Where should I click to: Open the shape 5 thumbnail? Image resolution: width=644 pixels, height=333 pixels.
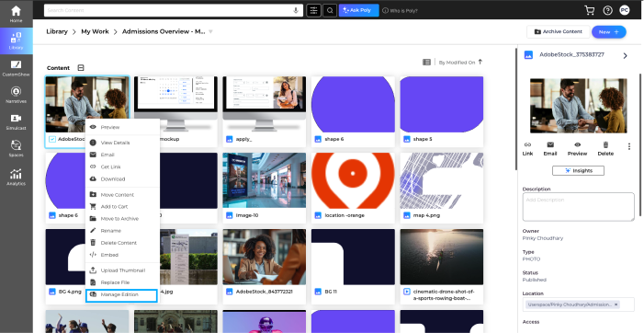click(442, 105)
